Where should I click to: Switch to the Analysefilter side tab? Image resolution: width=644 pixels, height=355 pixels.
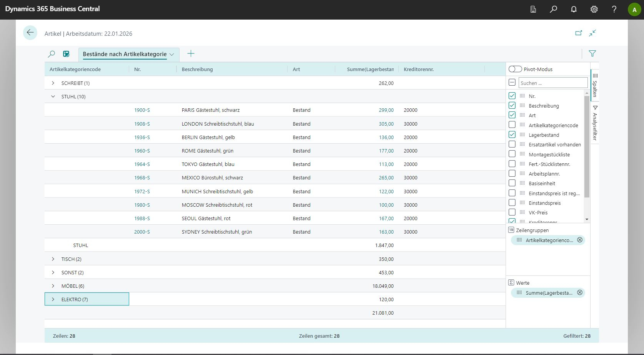click(595, 123)
